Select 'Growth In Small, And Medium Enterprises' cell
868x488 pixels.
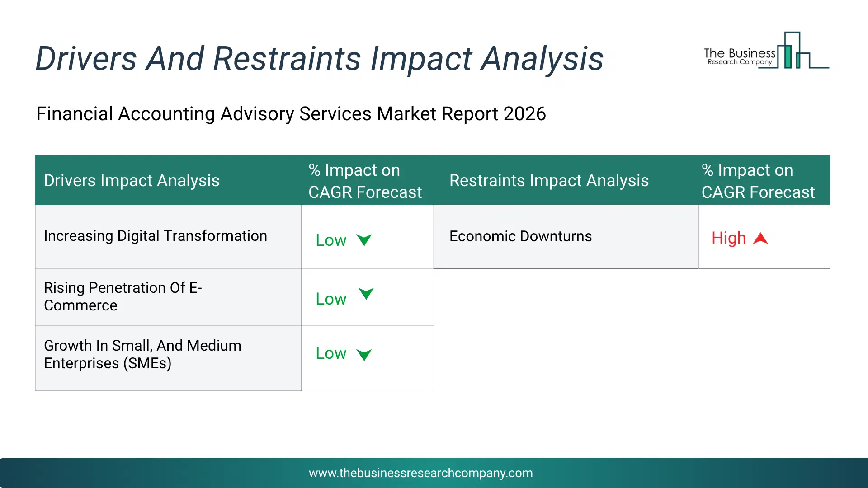(x=168, y=358)
